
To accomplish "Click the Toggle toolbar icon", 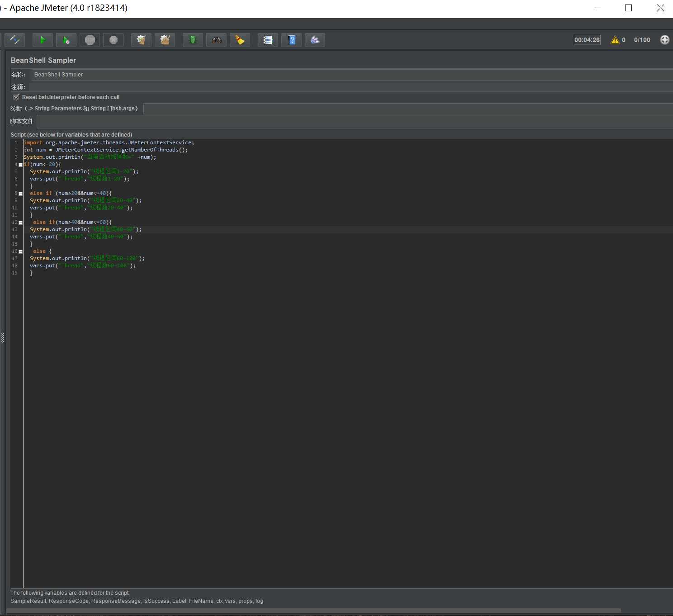I will [x=14, y=40].
